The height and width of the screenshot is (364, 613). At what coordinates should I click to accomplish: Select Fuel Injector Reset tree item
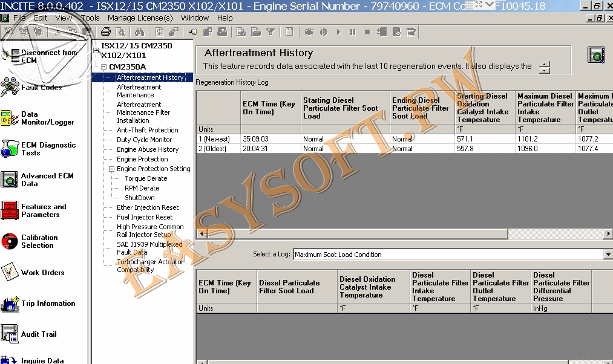[145, 217]
